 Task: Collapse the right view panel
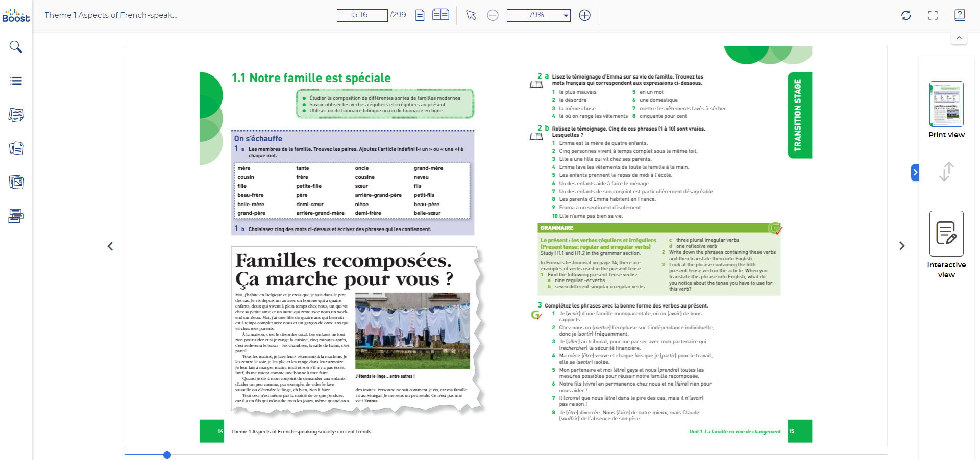click(x=915, y=172)
